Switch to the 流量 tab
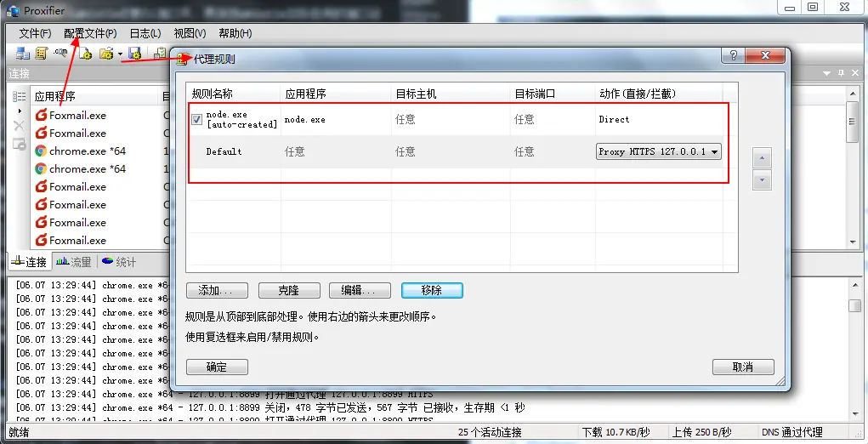Image resolution: width=868 pixels, height=444 pixels. 74,262
